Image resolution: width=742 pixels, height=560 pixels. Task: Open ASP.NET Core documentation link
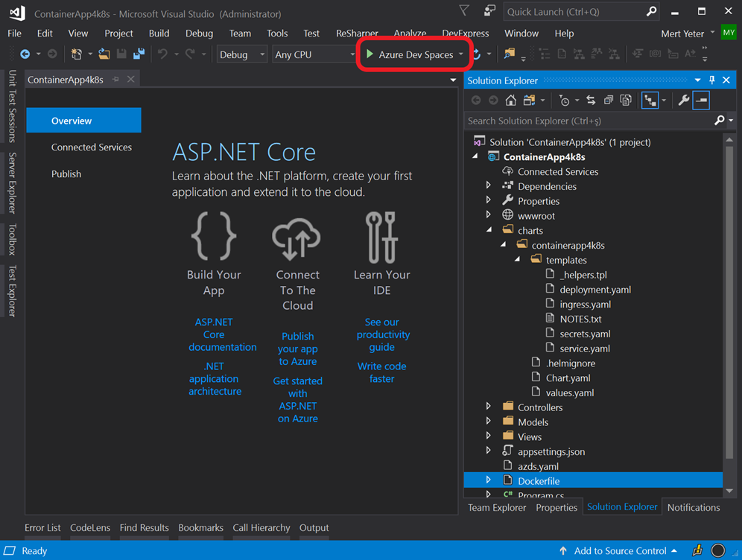(223, 334)
